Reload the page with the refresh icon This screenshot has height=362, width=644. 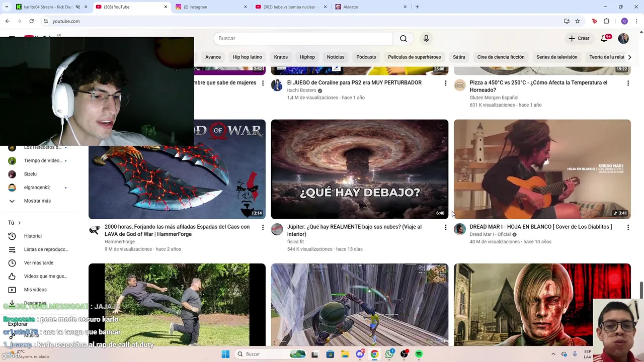click(31, 21)
